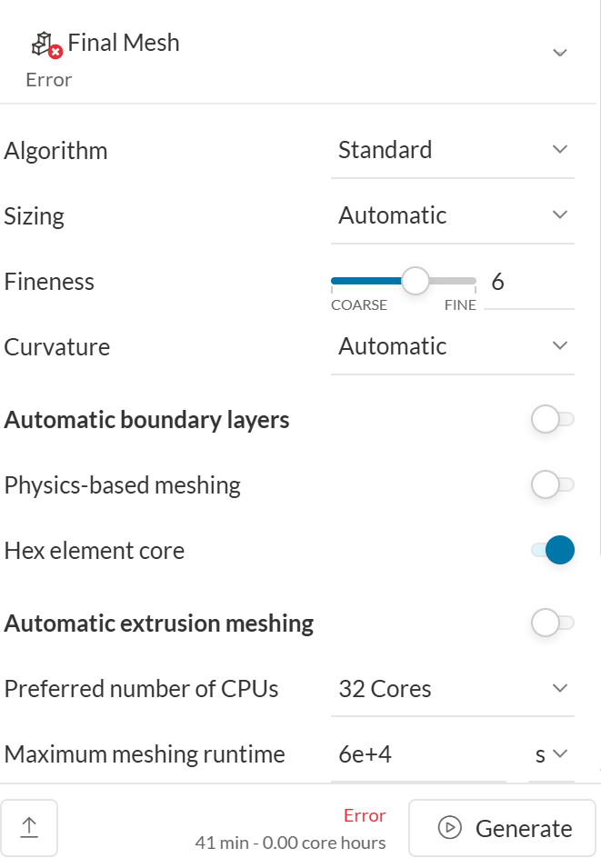Image resolution: width=601 pixels, height=868 pixels.
Task: Click the Maximum meshing runtime field
Action: [417, 754]
